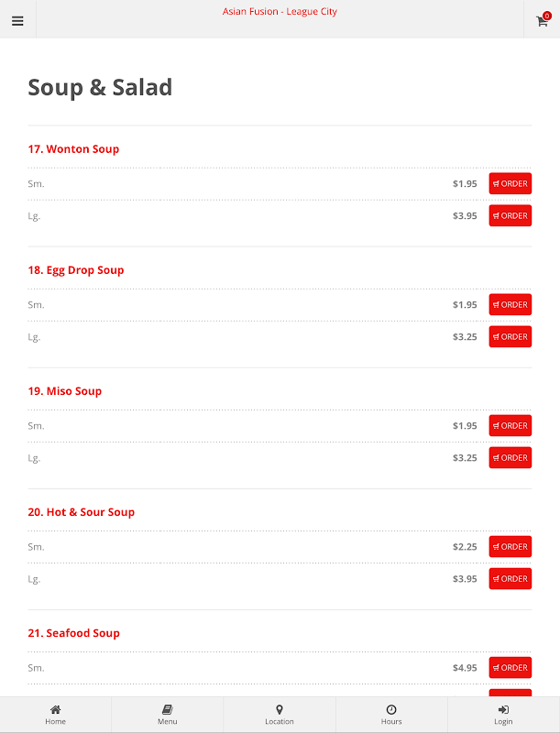The image size is (560, 733).
Task: Open the shopping cart icon
Action: pos(543,19)
